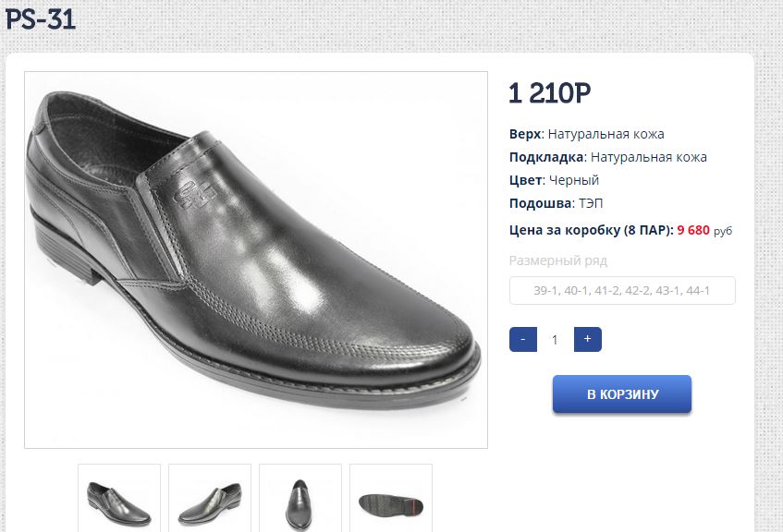783x532 pixels.
Task: Click the Размерный ряд label
Action: [557, 260]
